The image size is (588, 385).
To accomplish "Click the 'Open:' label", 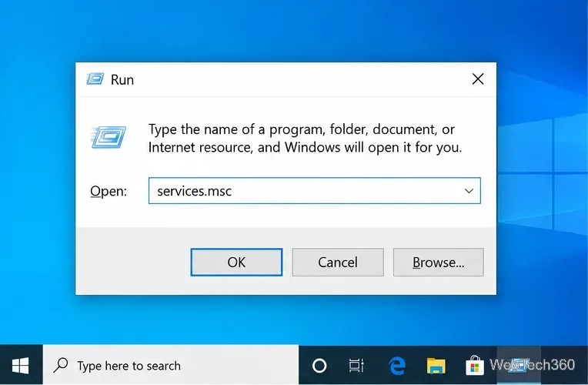I will click(109, 191).
